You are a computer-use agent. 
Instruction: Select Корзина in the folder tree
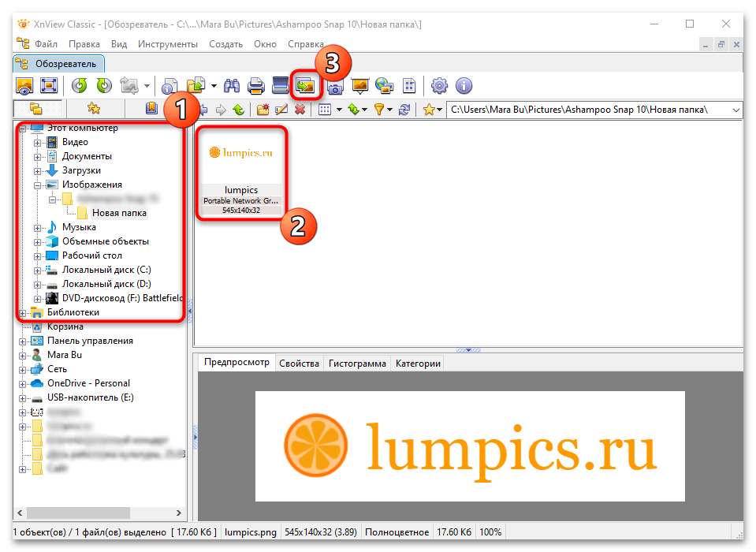[x=65, y=326]
